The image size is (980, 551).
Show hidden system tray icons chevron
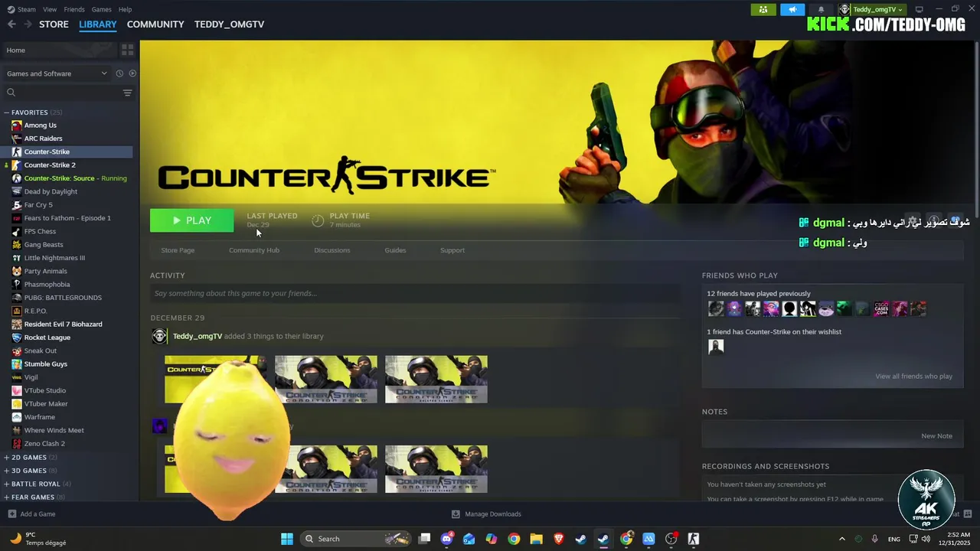point(842,539)
